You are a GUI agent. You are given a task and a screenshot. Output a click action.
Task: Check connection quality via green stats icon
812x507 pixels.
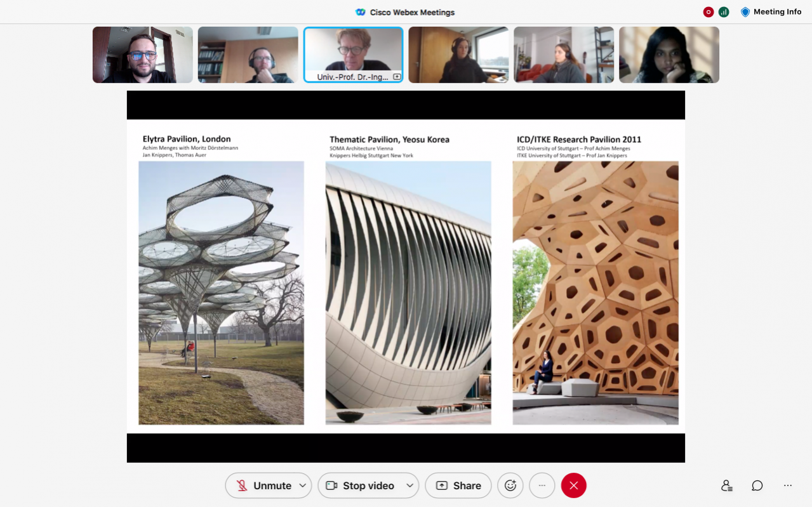tap(724, 11)
